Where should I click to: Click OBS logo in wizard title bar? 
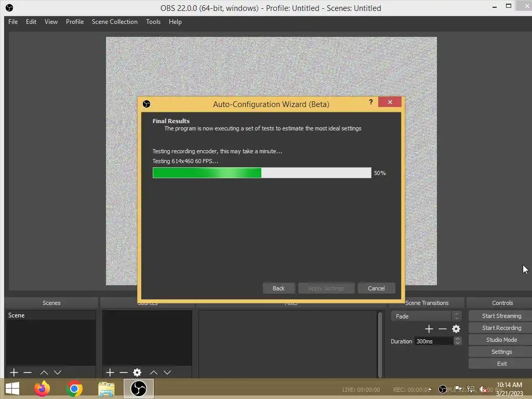coord(147,104)
